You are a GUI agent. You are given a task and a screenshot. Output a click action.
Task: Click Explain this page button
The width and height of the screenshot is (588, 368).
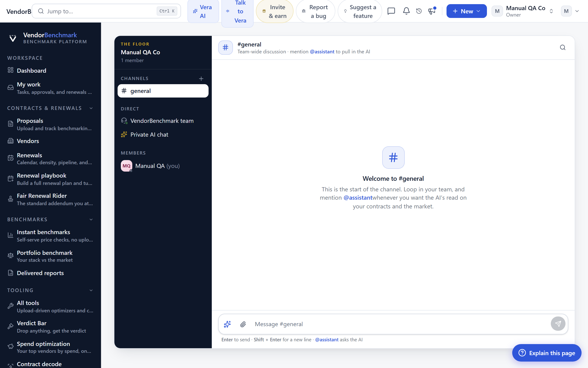(x=547, y=353)
